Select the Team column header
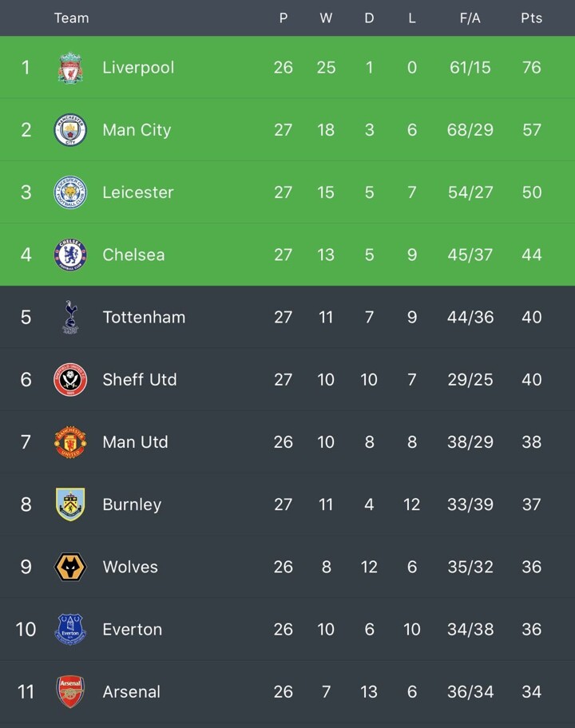 coord(71,18)
